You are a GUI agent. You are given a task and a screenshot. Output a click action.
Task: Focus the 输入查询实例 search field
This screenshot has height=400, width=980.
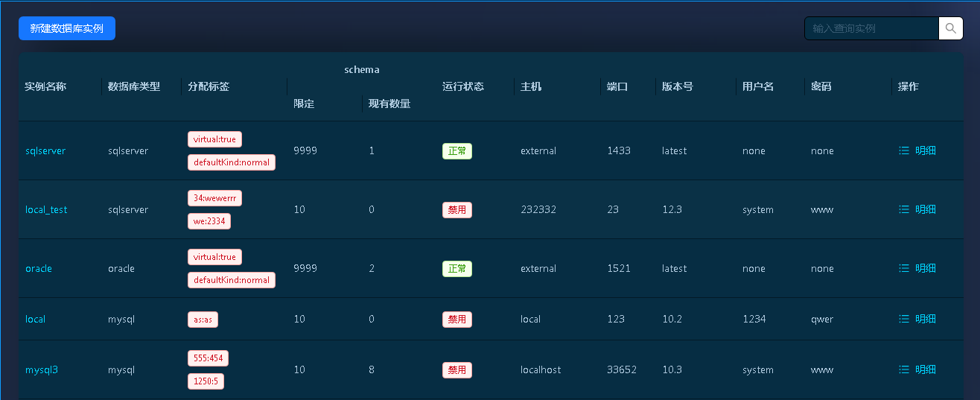coord(871,28)
